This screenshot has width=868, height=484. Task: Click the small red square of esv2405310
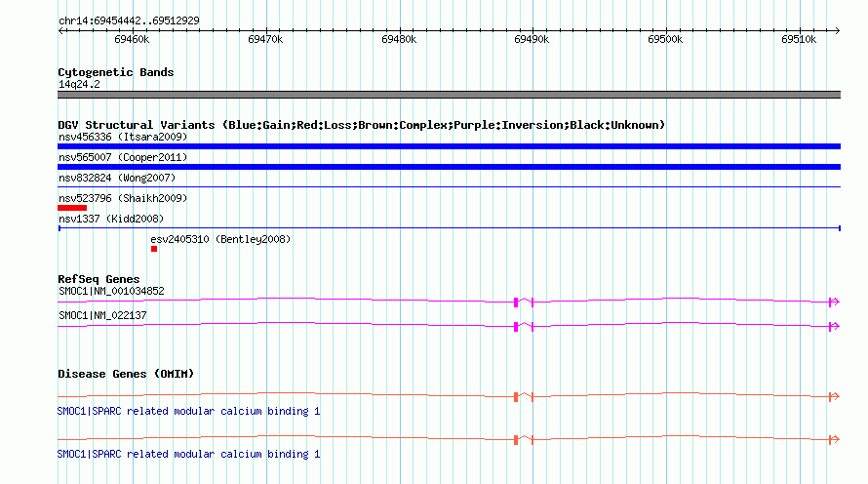coord(154,249)
